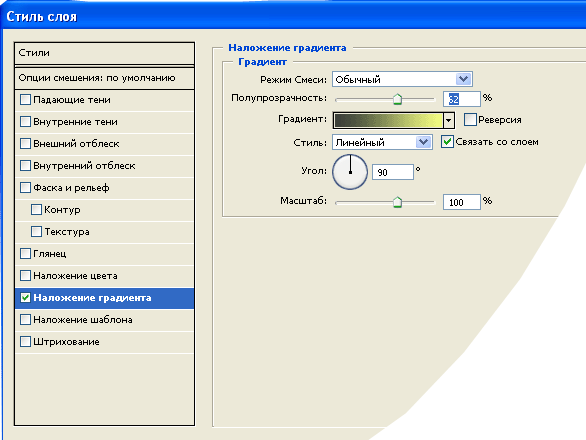Select the Наложение шаблона row label
Screen dimensions: 586x440
pos(83,320)
